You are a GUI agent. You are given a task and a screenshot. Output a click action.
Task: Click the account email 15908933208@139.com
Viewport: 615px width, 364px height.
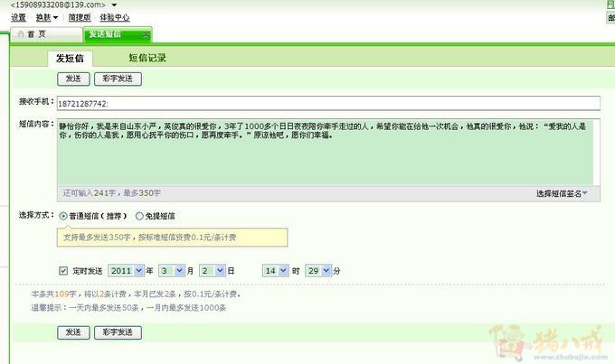tap(58, 5)
